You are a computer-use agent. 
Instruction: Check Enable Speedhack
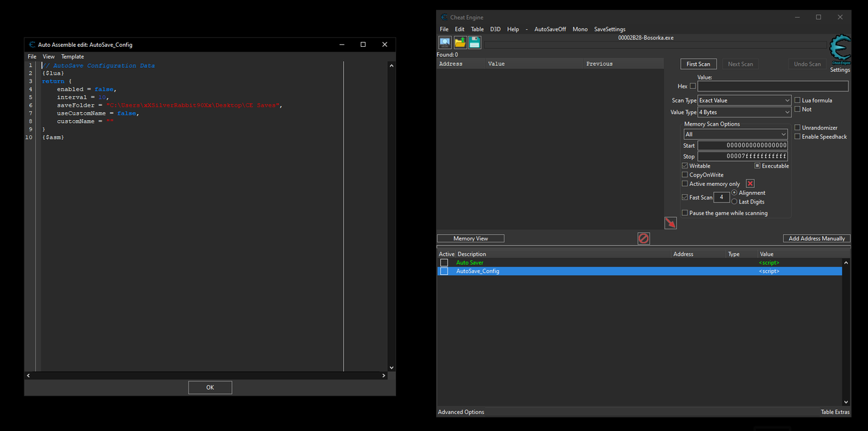[x=797, y=136]
